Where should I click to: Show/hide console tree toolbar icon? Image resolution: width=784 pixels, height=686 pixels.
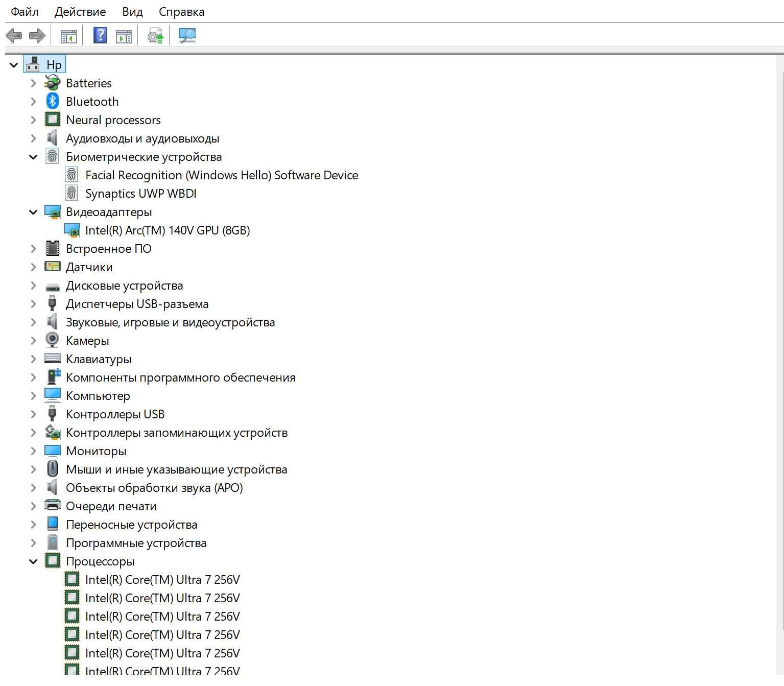click(68, 36)
